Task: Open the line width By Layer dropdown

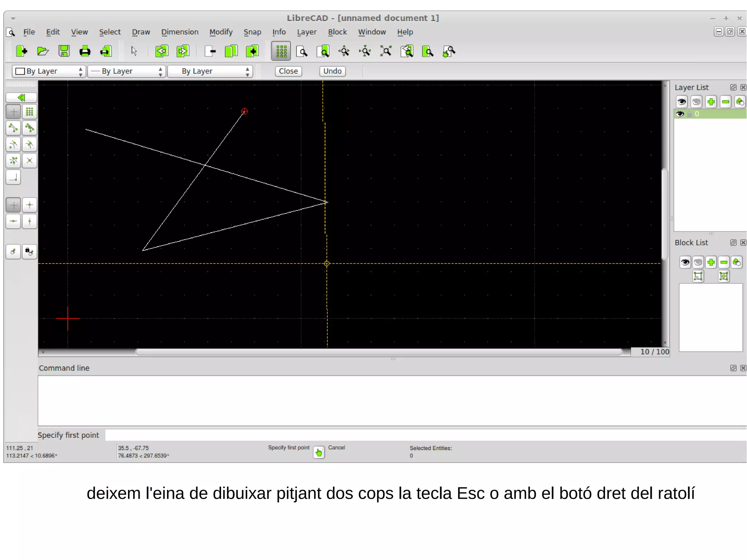Action: tap(127, 71)
